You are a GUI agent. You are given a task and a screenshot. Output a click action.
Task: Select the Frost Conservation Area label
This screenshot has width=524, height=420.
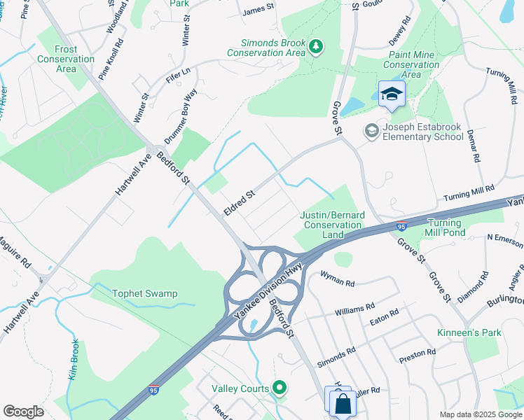66,59
